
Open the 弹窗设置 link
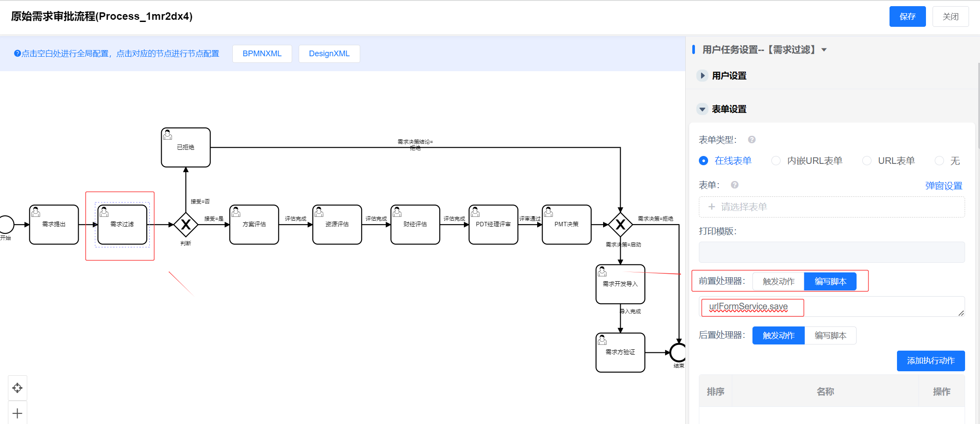click(x=944, y=186)
